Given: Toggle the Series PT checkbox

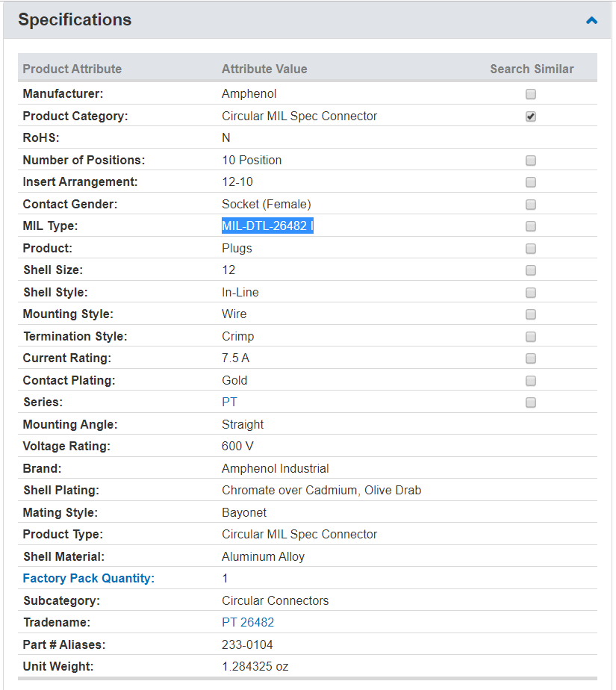Looking at the screenshot, I should pos(531,402).
